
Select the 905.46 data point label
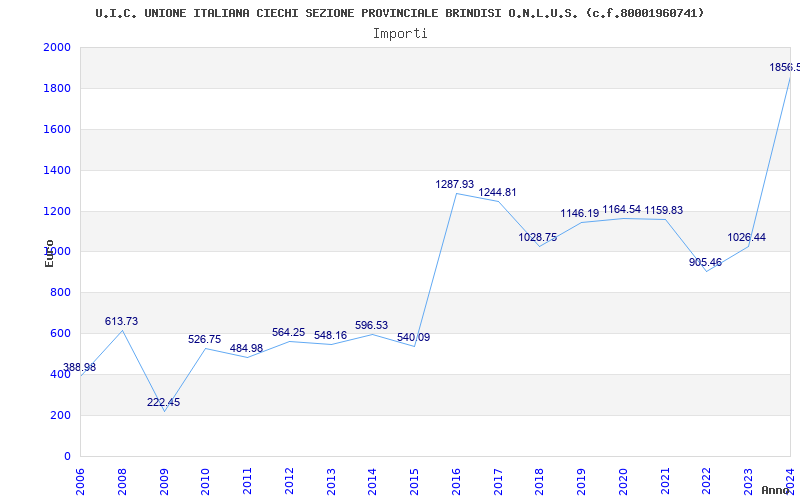coord(705,263)
